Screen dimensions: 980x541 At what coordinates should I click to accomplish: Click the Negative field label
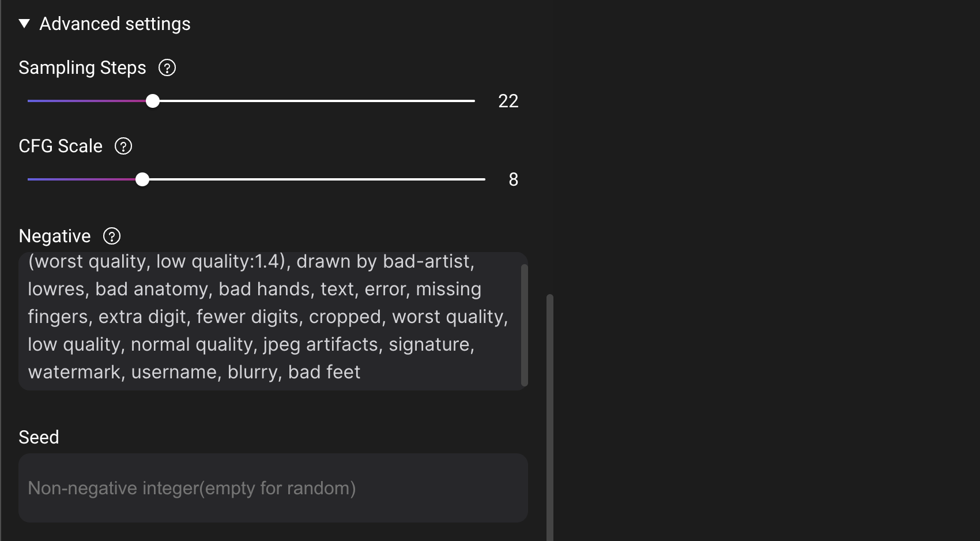click(x=55, y=236)
